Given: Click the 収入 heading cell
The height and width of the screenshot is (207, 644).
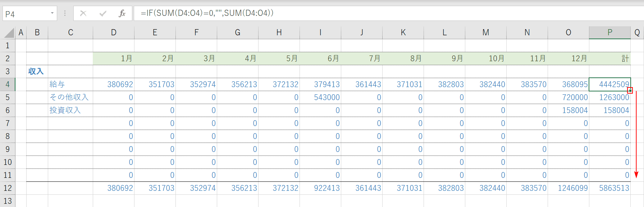Looking at the screenshot, I should 37,71.
